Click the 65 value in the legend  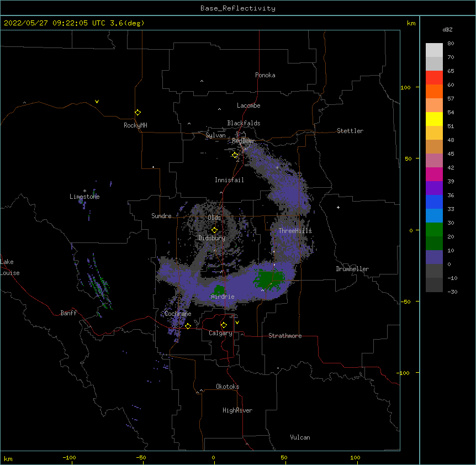pyautogui.click(x=451, y=71)
